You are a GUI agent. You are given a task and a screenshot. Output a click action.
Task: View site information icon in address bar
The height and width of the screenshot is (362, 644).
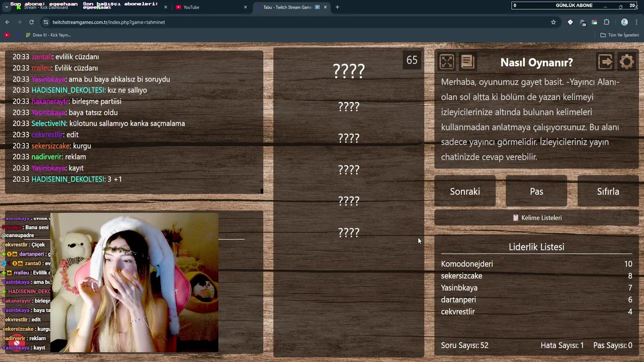coord(46,22)
